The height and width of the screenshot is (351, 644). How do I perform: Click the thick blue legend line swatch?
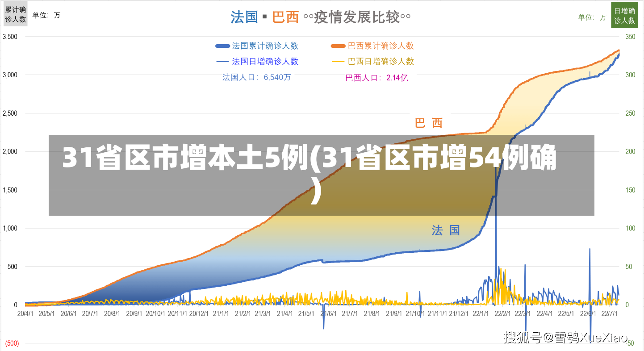click(x=222, y=46)
